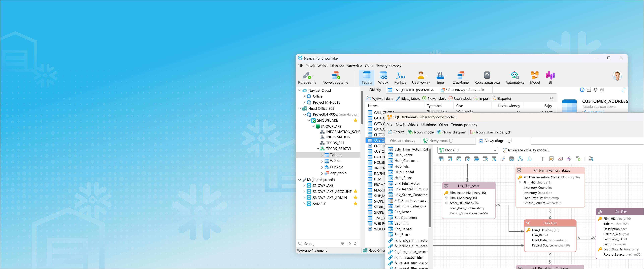Toggle favorite star for SNOWFLAKE_ACCOUNT
Viewport: 644px width, 269px height.
(355, 191)
